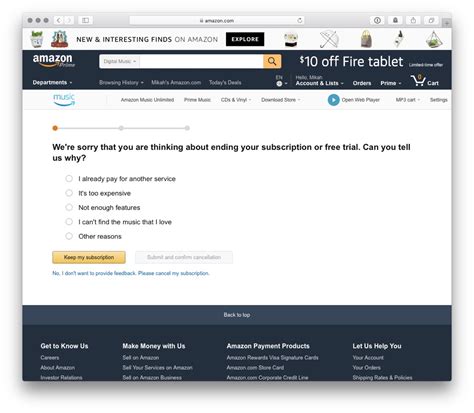The image size is (474, 413).
Task: Click the Safari page reload icon
Action: [300, 20]
